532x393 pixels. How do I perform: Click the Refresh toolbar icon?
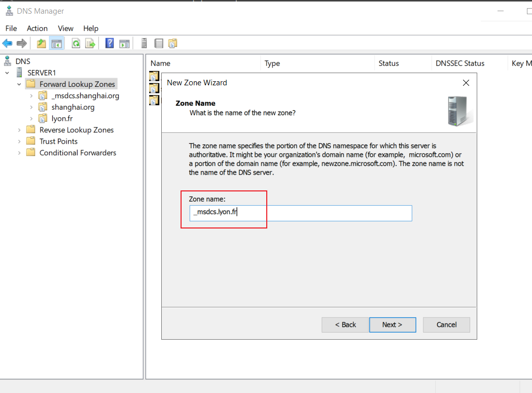click(76, 43)
